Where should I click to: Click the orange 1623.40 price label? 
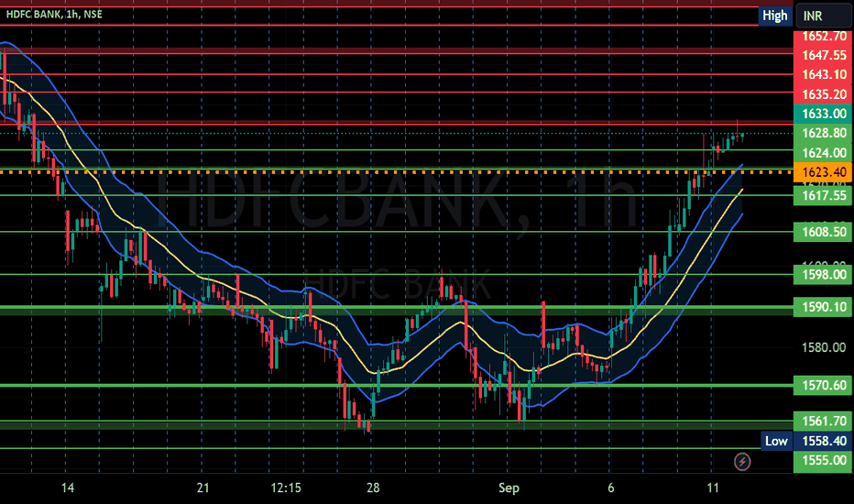(824, 172)
